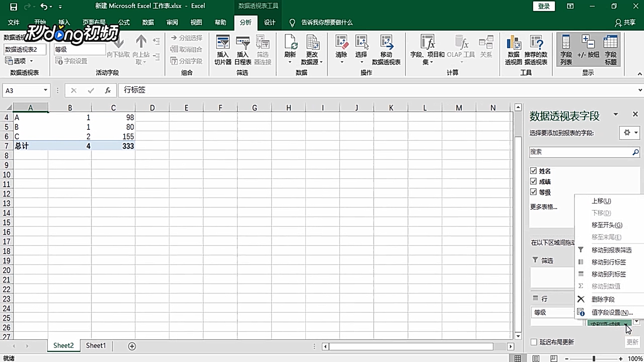Choose 值字段设置 from context menu
Viewport: 644px width, 362px height.
pyautogui.click(x=612, y=312)
